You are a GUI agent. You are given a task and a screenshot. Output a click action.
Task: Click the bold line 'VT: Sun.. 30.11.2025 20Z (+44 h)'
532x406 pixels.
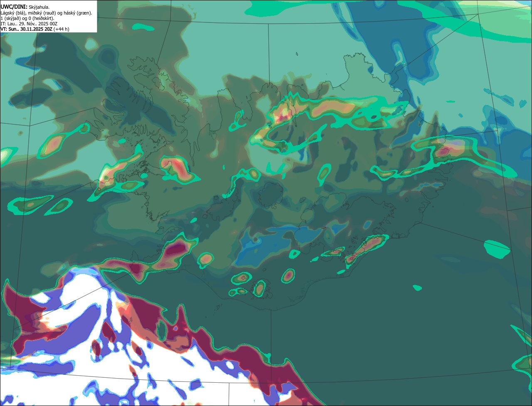coord(35,29)
